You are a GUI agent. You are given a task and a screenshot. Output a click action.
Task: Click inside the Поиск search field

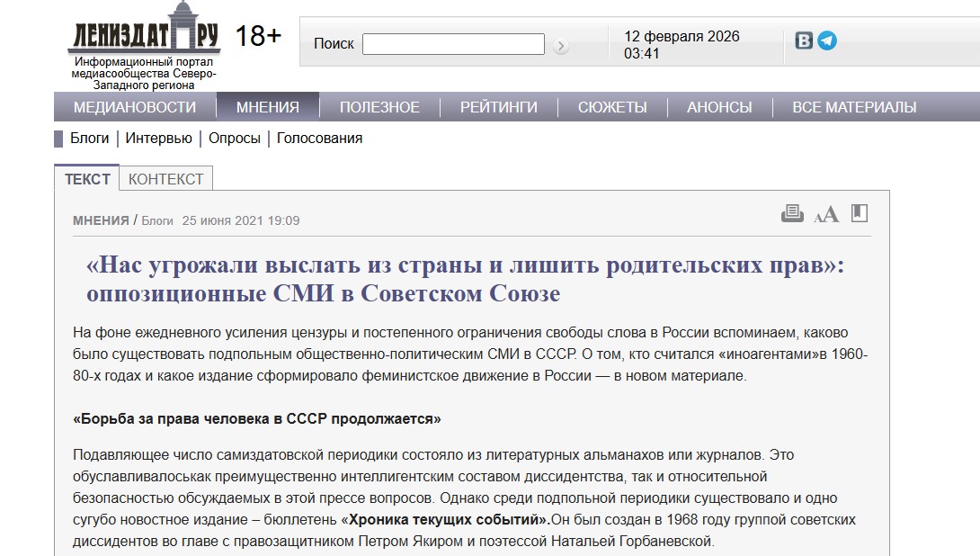coord(453,44)
